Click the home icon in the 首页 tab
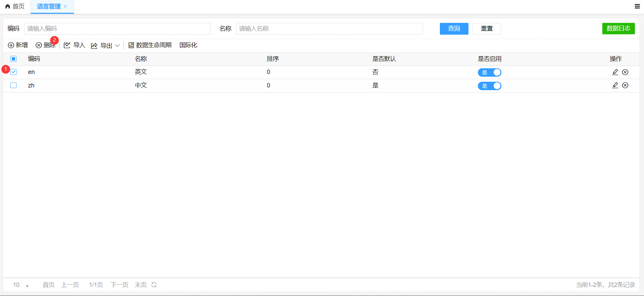This screenshot has height=296, width=644. pos(8,6)
